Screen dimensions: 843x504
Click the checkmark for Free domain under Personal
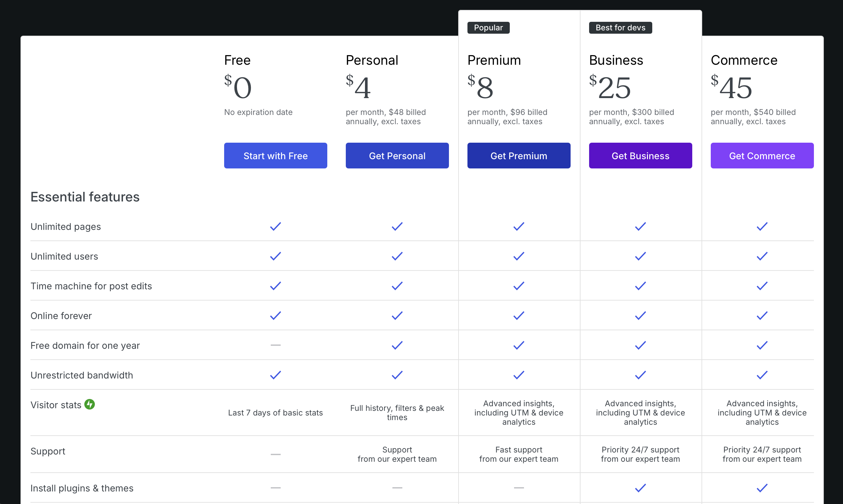pos(397,345)
